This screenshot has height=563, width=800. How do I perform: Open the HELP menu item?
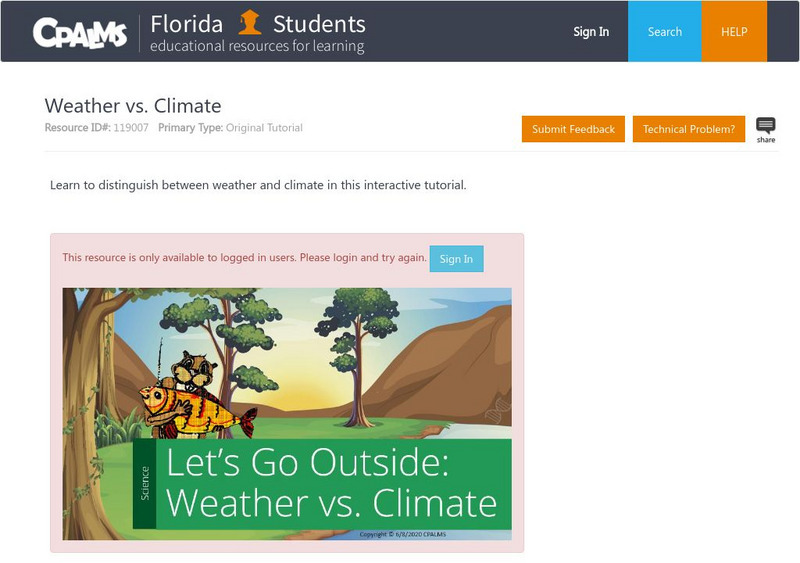click(x=734, y=31)
